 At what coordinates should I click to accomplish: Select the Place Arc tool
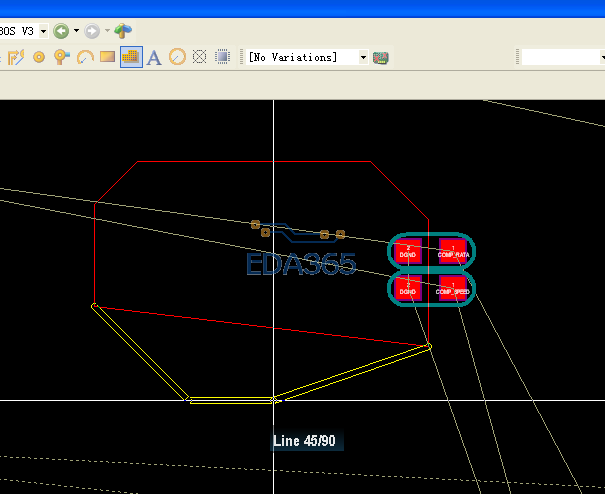click(x=85, y=57)
